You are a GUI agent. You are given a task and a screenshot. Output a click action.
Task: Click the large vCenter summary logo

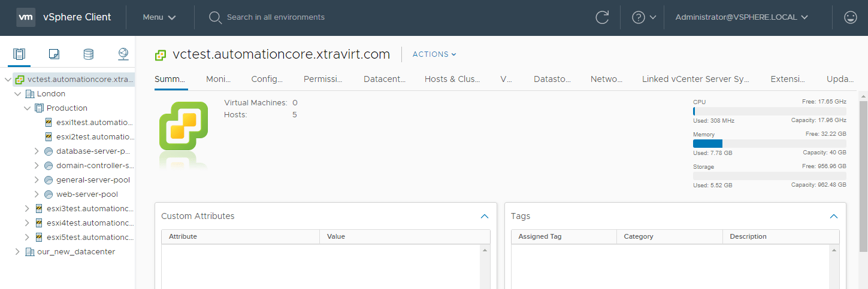tap(183, 126)
